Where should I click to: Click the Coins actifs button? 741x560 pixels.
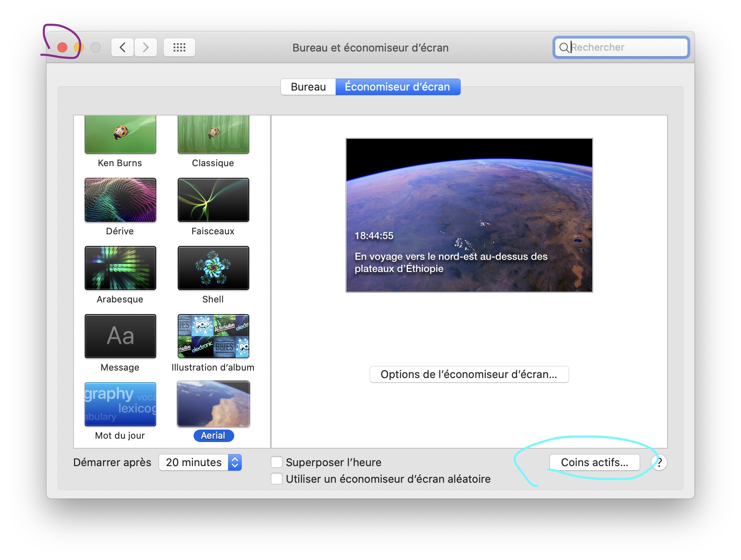(594, 462)
